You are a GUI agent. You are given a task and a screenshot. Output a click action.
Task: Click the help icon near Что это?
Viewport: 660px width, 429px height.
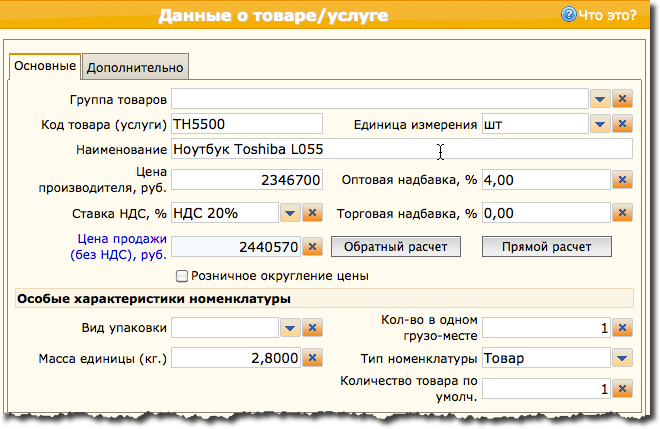(x=569, y=15)
